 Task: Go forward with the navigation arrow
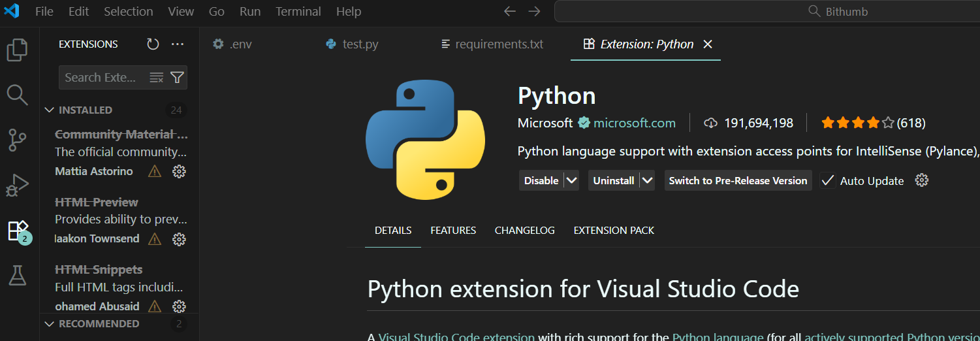[x=534, y=11]
